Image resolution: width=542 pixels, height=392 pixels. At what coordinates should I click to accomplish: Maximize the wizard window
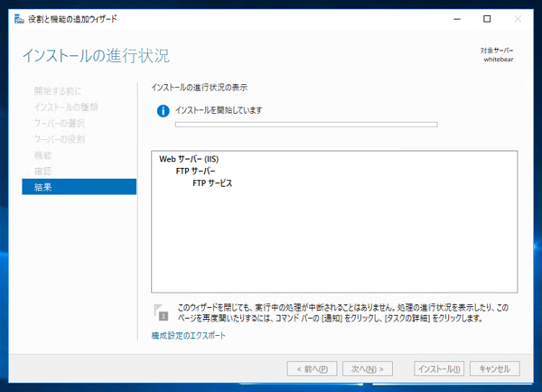(x=487, y=19)
